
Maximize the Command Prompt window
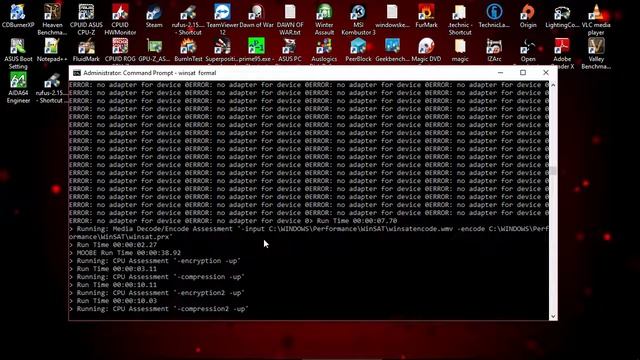coord(523,73)
